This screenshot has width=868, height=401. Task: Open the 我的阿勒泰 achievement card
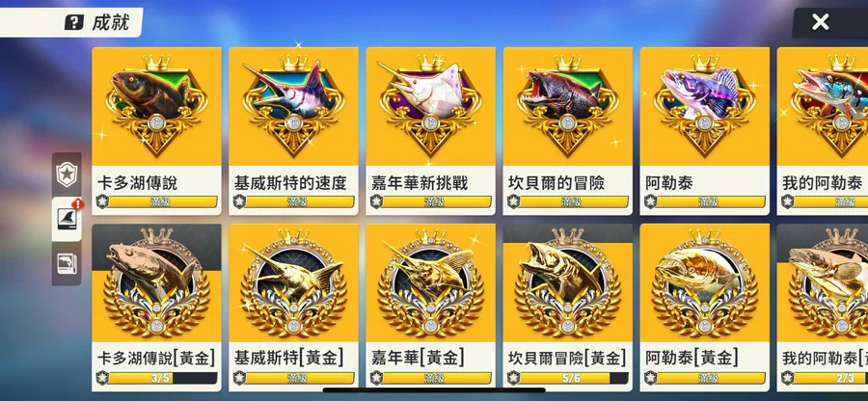[823, 131]
